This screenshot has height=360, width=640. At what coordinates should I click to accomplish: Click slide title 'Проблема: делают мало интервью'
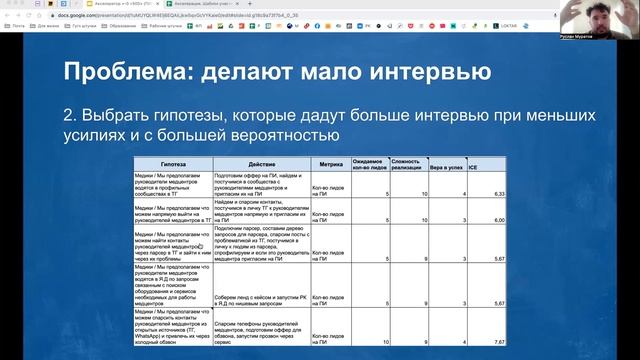click(x=277, y=71)
